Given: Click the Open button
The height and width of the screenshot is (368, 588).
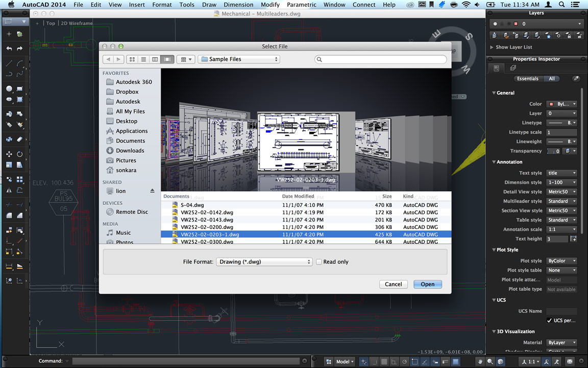Looking at the screenshot, I should 428,284.
